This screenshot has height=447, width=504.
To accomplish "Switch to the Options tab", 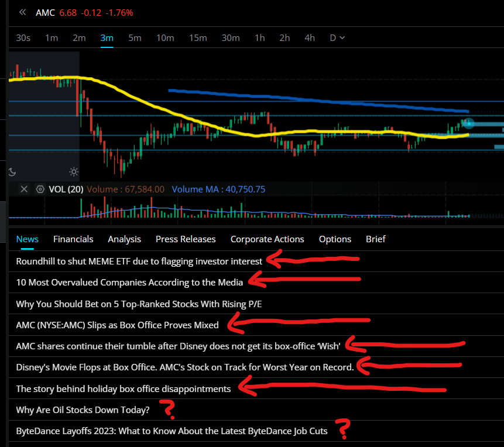I will coord(335,239).
